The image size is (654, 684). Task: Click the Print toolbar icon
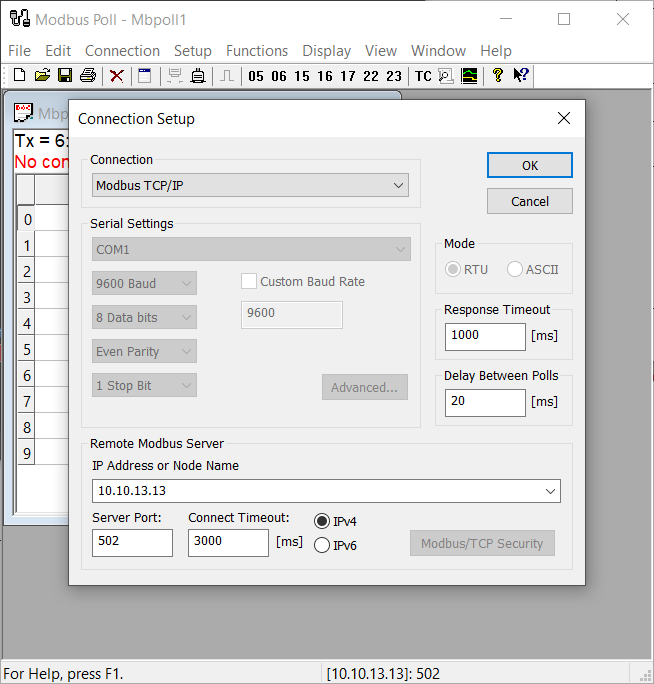point(88,76)
